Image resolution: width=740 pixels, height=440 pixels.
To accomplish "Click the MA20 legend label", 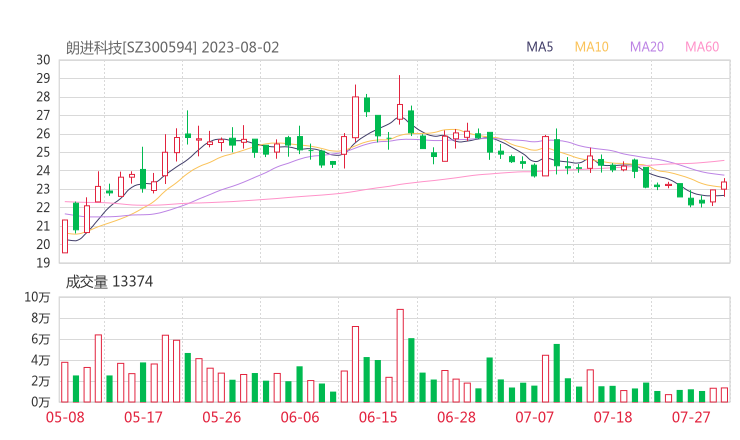I will click(647, 47).
